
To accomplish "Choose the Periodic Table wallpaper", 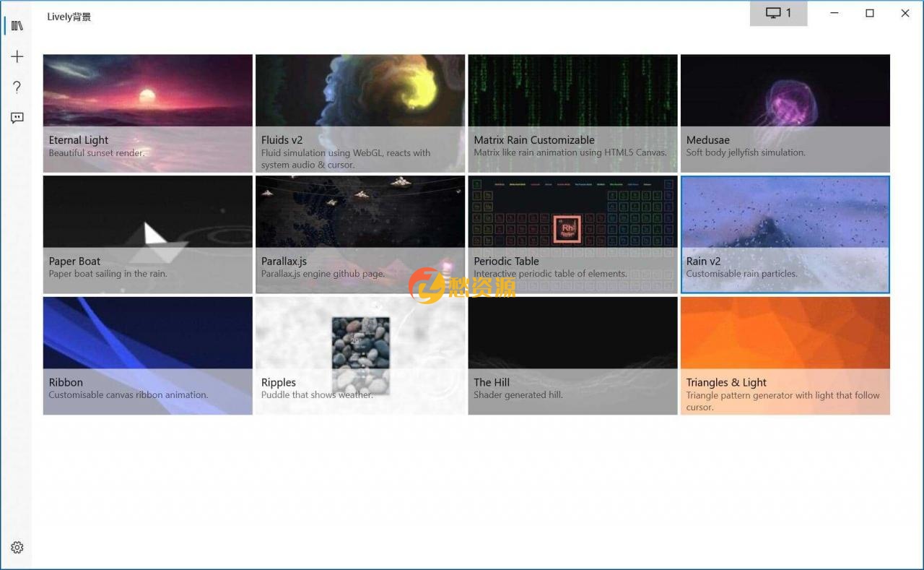I will pos(572,234).
